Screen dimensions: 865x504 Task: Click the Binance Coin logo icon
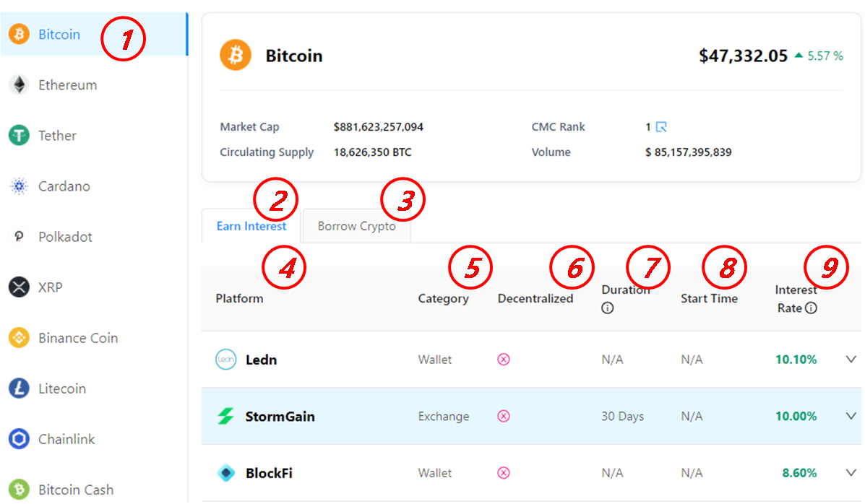pos(19,338)
